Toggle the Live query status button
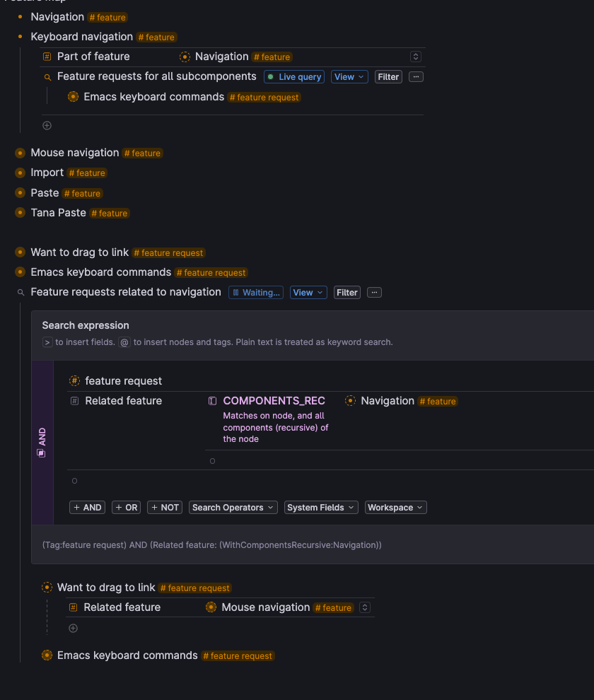This screenshot has width=594, height=700. click(295, 77)
